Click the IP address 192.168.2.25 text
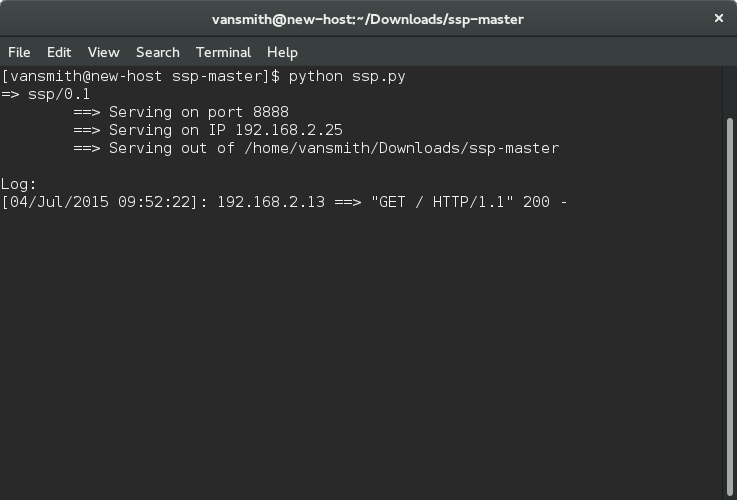 tap(289, 130)
